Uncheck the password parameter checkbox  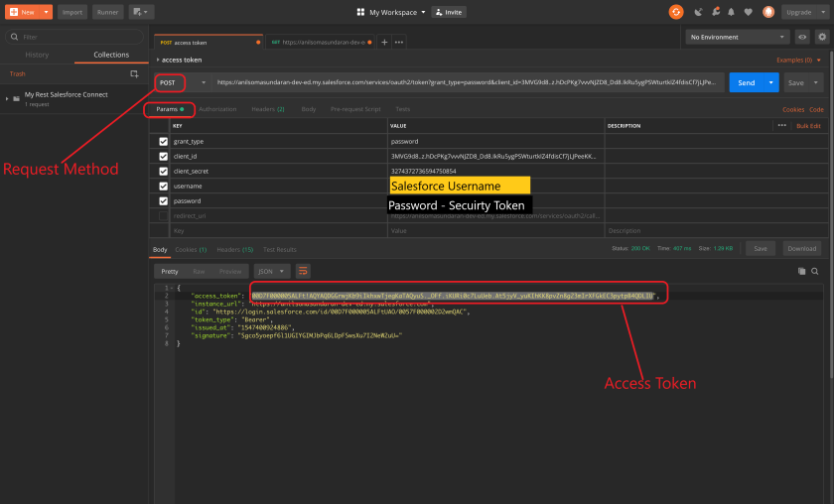[x=163, y=201]
